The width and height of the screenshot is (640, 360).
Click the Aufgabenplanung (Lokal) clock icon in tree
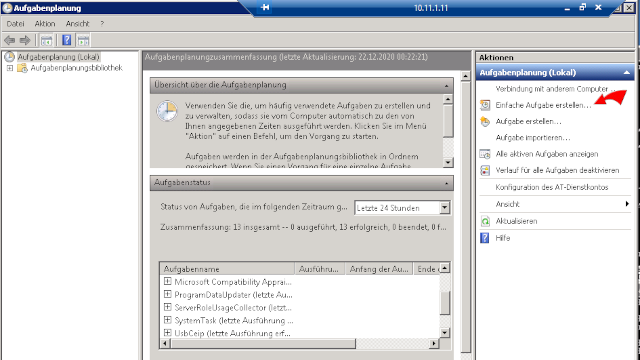[x=9, y=57]
